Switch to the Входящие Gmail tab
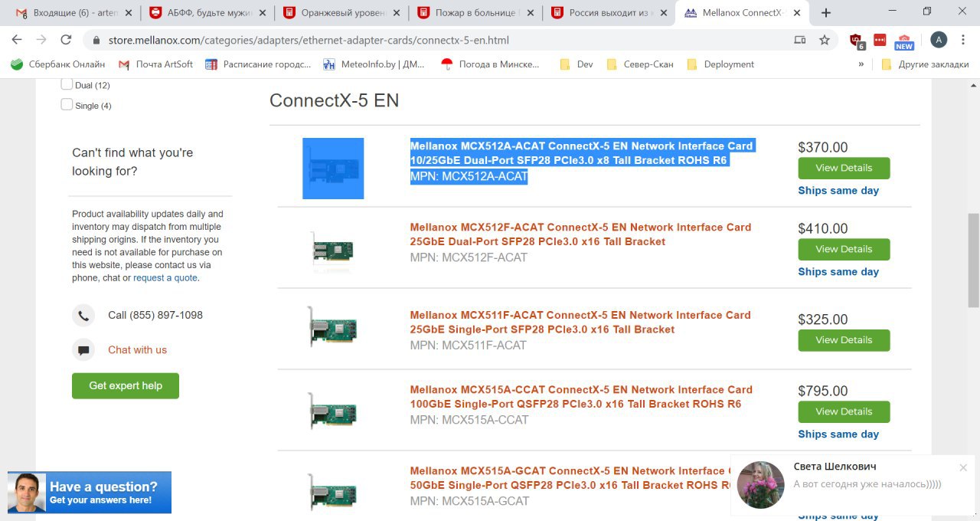This screenshot has height=521, width=980. [x=73, y=13]
